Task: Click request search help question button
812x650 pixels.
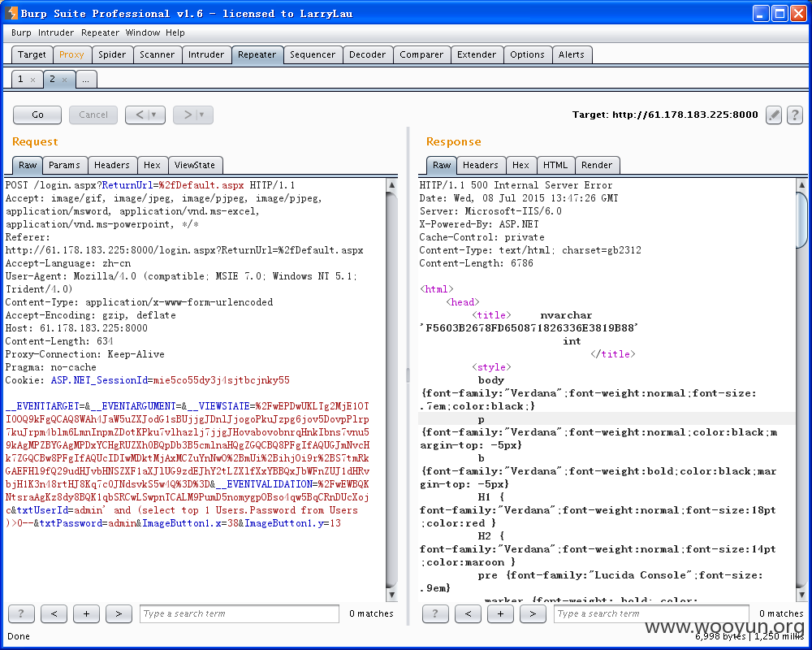Action: 21,613
